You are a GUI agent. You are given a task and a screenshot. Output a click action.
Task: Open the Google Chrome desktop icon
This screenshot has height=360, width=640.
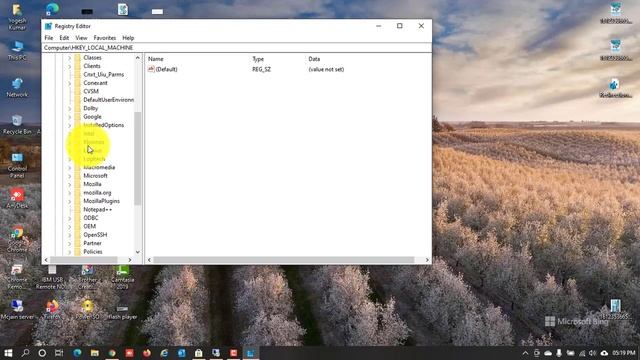[x=17, y=240]
